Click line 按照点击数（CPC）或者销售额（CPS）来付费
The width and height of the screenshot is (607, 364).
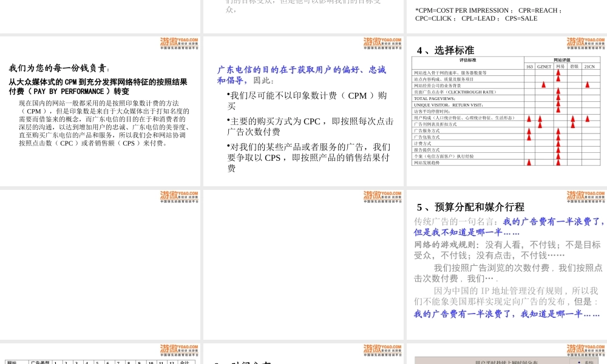tap(93, 143)
